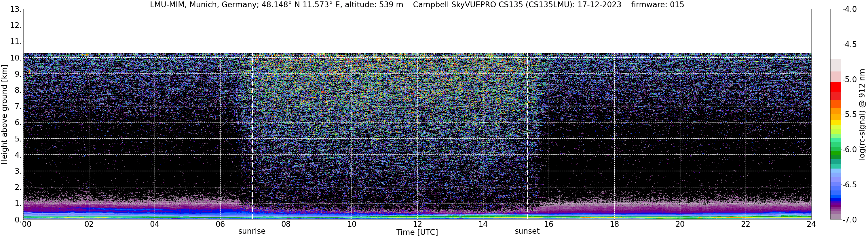868x238 pixels.
Task: Click the time axis tick '20'
Action: (680, 224)
